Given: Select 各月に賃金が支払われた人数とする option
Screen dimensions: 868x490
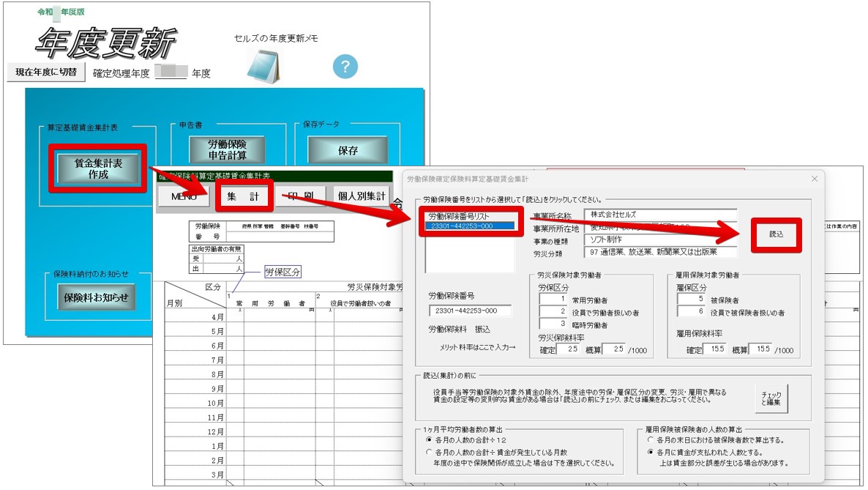Looking at the screenshot, I should 651,452.
